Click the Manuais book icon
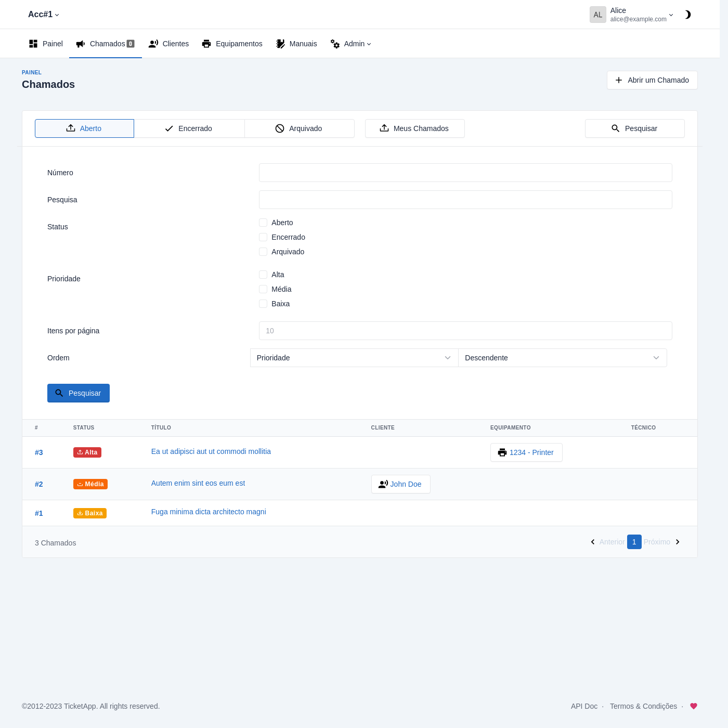Screen dimensions: 728x728 point(280,44)
